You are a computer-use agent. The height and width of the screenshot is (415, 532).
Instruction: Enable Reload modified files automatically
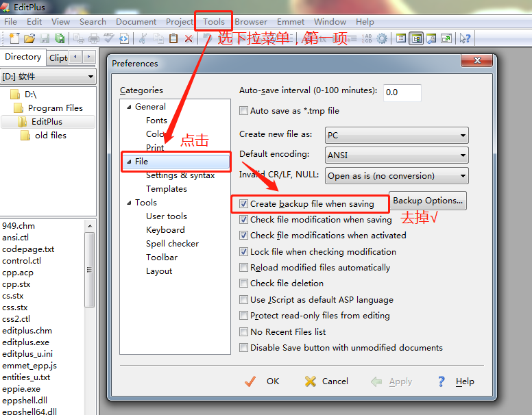(x=243, y=268)
